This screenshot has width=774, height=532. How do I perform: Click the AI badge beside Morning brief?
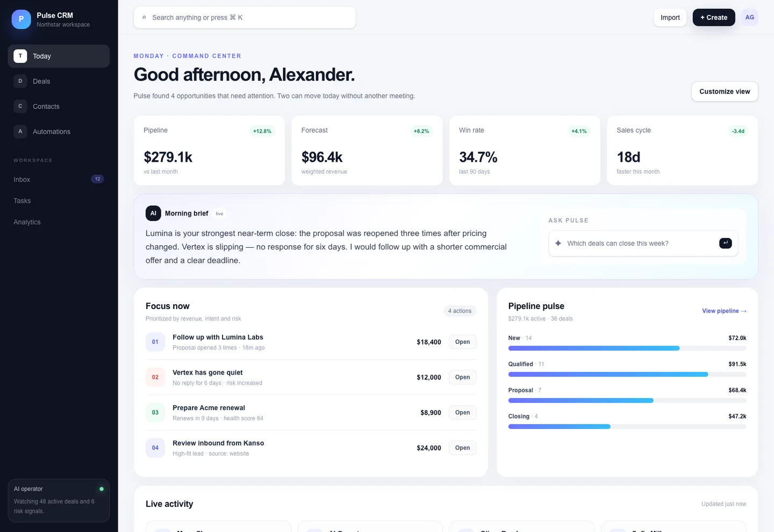pos(153,213)
